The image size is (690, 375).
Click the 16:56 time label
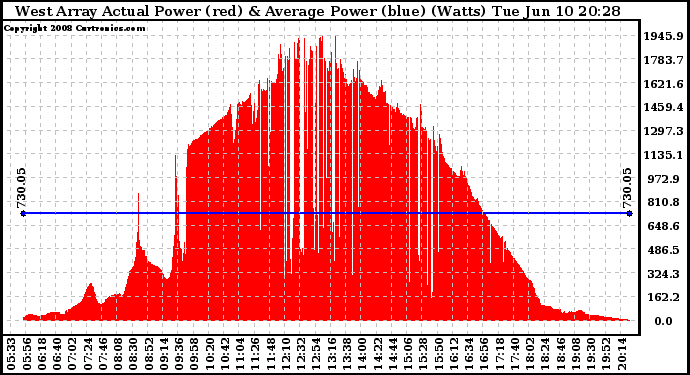pyautogui.click(x=483, y=354)
